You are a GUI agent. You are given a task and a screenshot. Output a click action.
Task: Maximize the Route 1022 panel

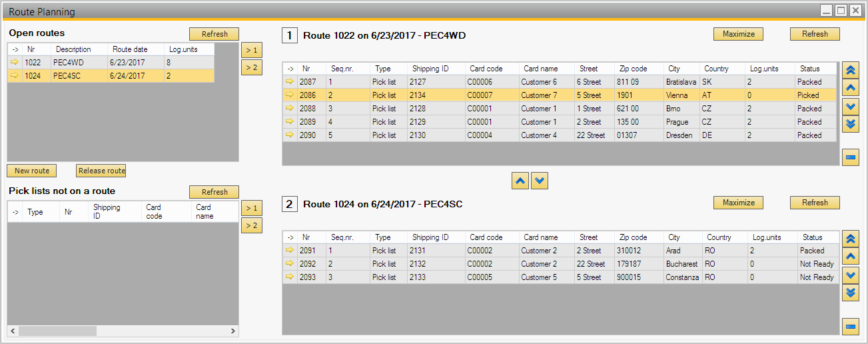(738, 34)
